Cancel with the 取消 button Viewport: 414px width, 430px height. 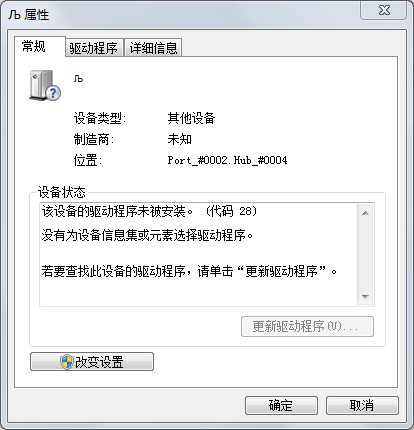[x=362, y=405]
